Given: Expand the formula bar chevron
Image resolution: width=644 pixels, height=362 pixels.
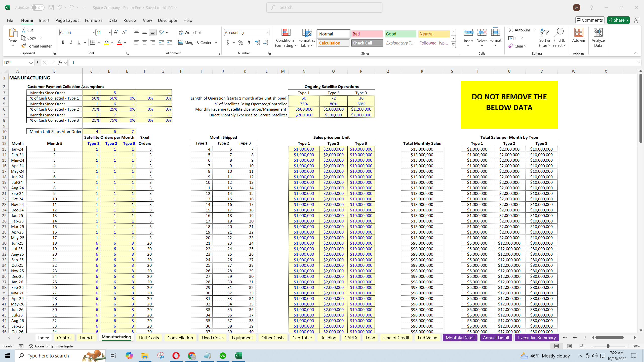Looking at the screenshot, I should [x=638, y=62].
